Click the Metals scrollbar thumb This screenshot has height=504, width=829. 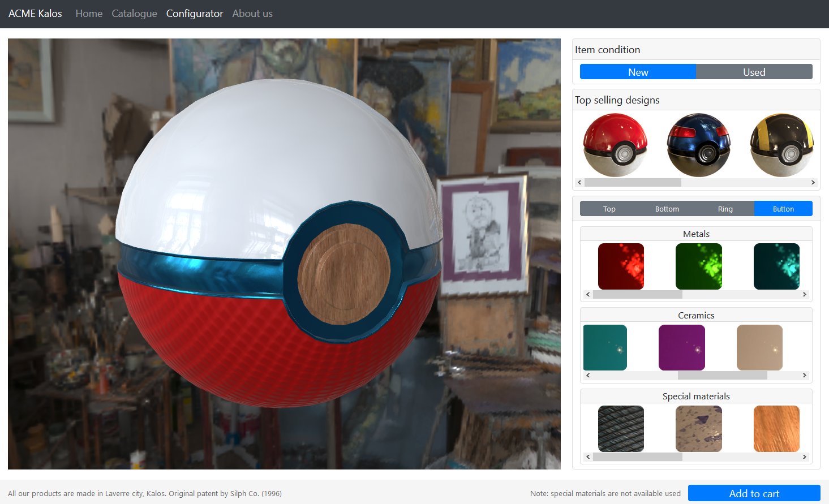pyautogui.click(x=637, y=295)
